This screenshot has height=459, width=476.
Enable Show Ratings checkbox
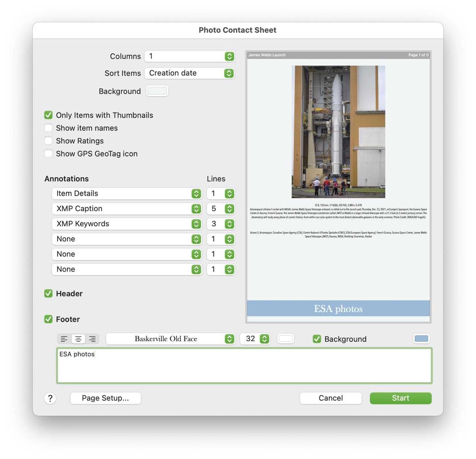pyautogui.click(x=48, y=141)
